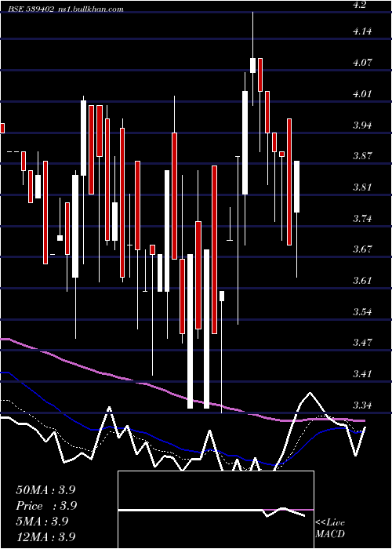
Task: Click the <<Live MACD label
Action: point(330,529)
